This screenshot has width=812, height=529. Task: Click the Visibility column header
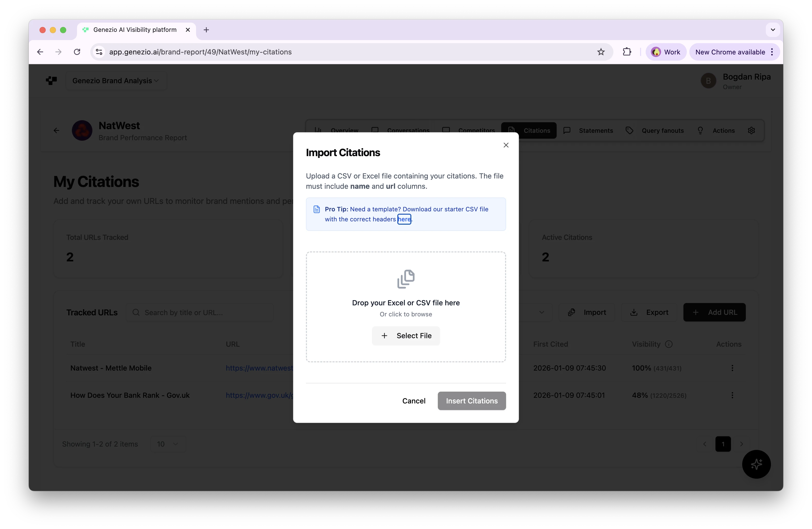[x=646, y=344]
